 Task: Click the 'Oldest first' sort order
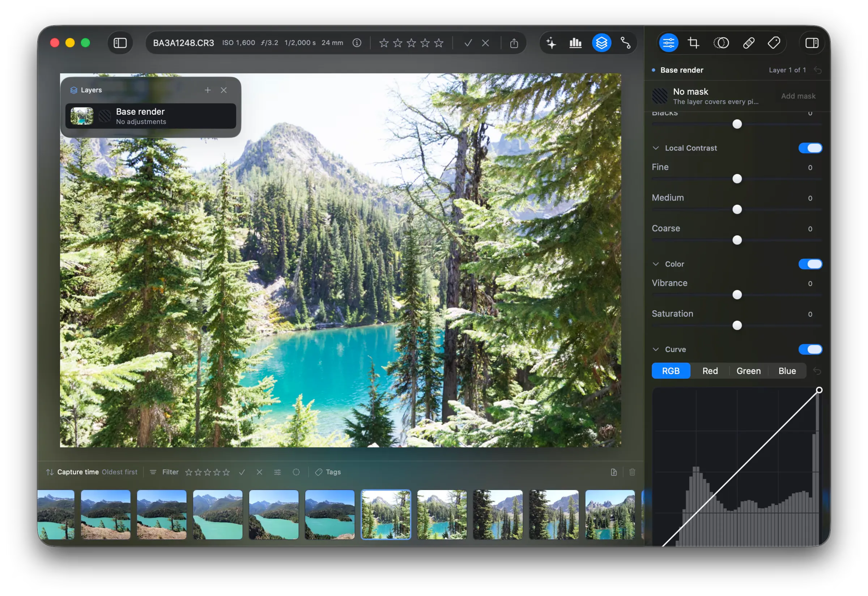[x=120, y=472]
